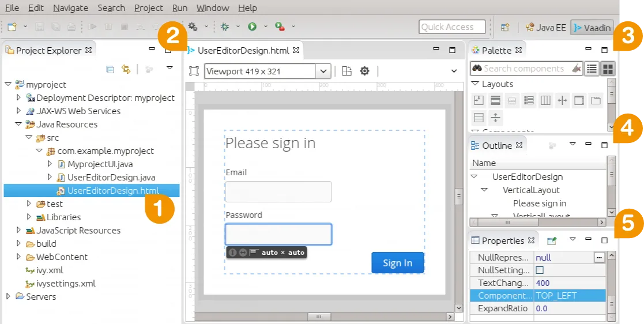Collapse the myproject tree node
The image size is (644, 324).
(8, 84)
